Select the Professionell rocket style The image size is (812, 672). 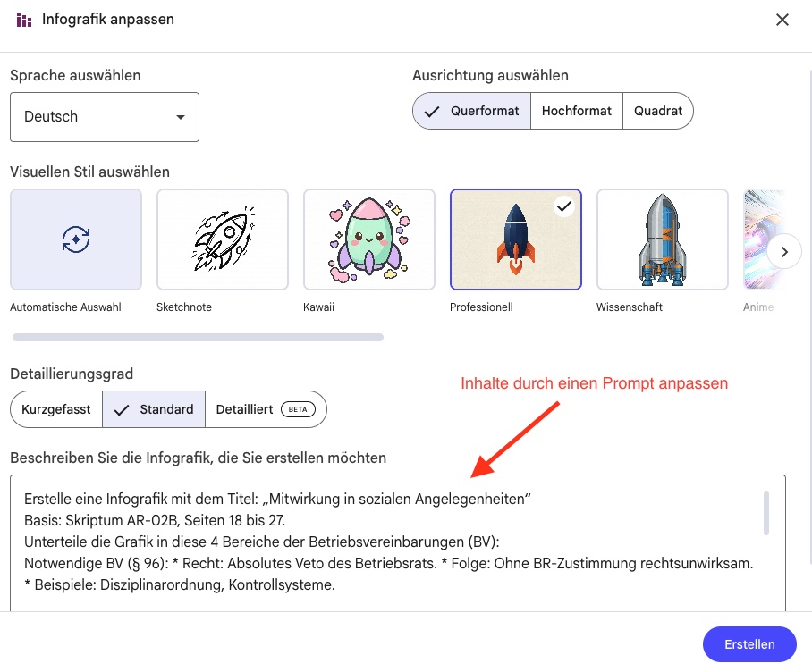pos(516,239)
